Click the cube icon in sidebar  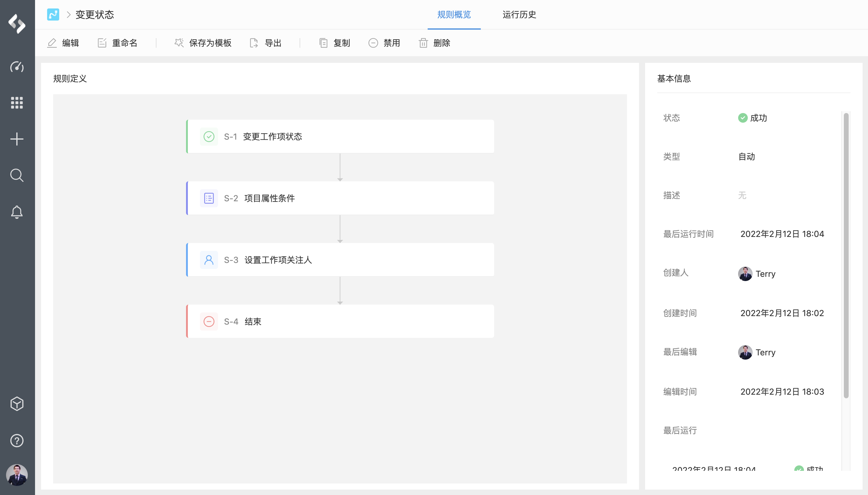17,403
